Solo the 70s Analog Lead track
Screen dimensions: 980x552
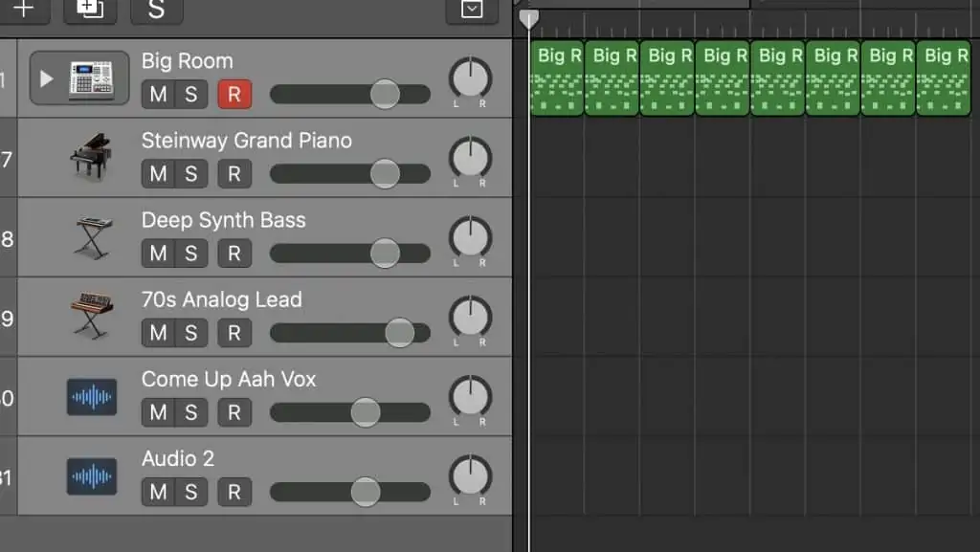point(191,333)
